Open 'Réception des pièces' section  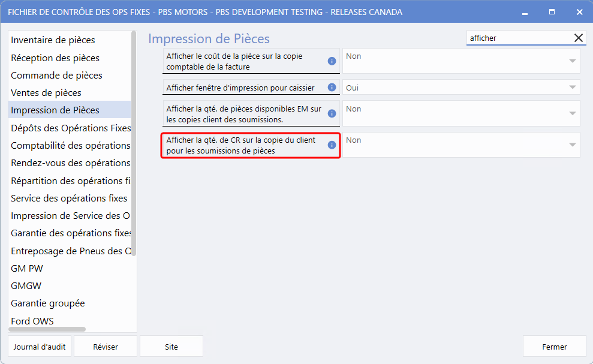[55, 58]
